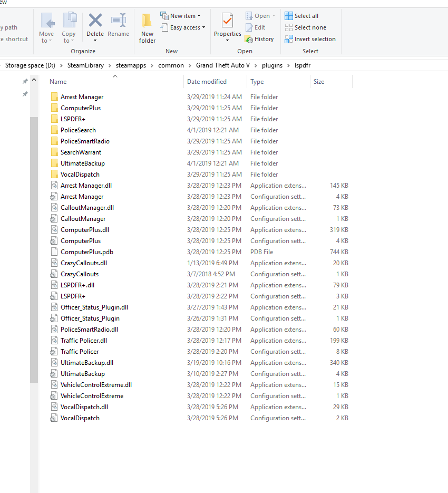This screenshot has width=448, height=493.
Task: Go to plugins breadcrumb
Action: [x=272, y=65]
